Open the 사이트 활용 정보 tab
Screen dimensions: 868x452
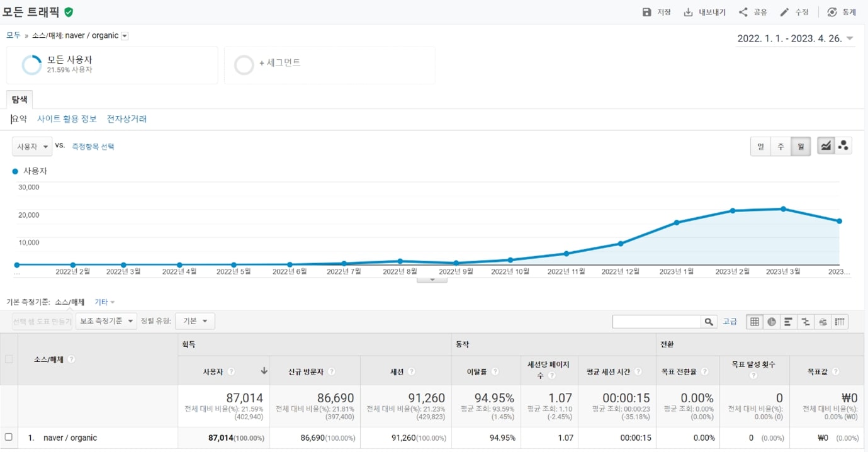pyautogui.click(x=67, y=118)
